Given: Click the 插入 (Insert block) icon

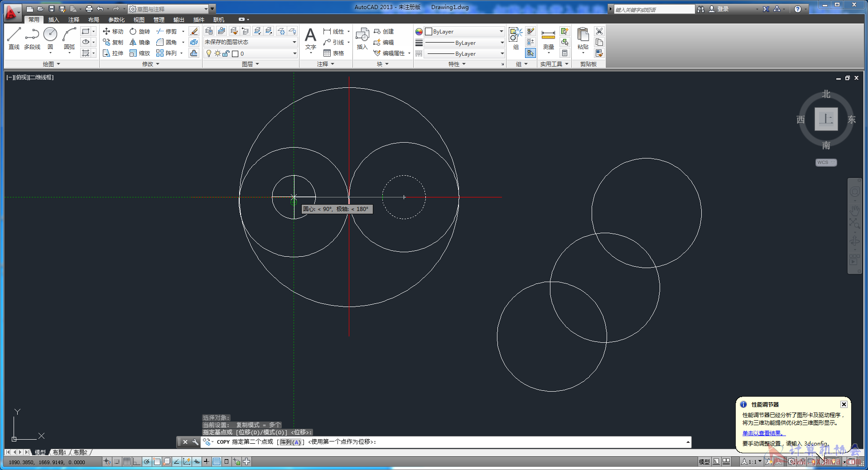Looking at the screenshot, I should (x=362, y=38).
